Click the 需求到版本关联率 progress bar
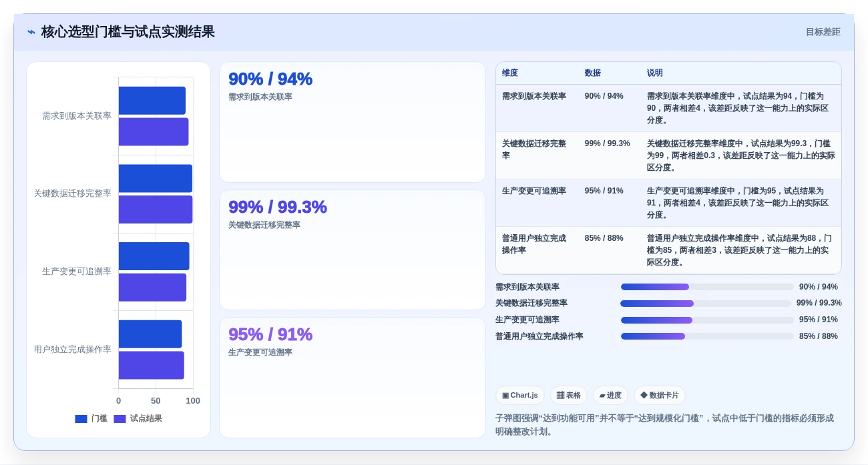868x465 pixels. click(707, 287)
